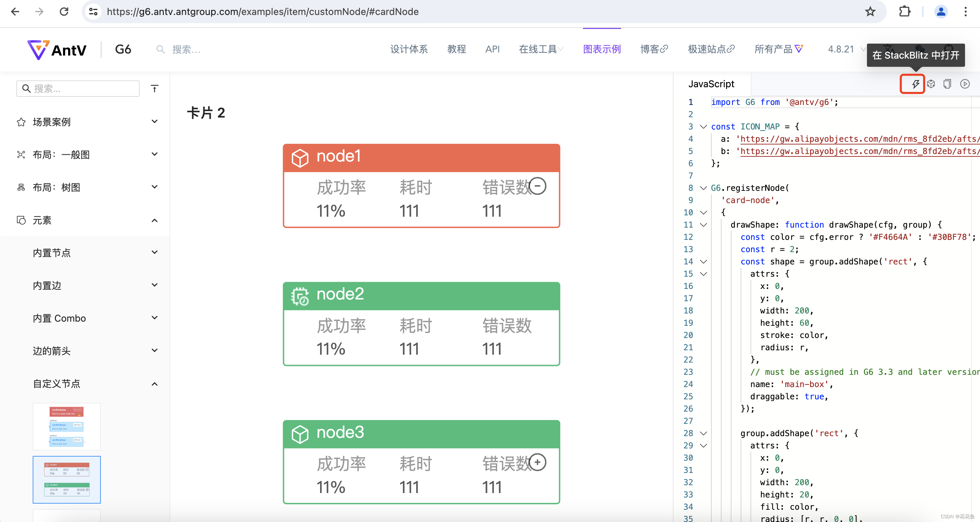Click the browser extensions puzzle icon

[904, 12]
